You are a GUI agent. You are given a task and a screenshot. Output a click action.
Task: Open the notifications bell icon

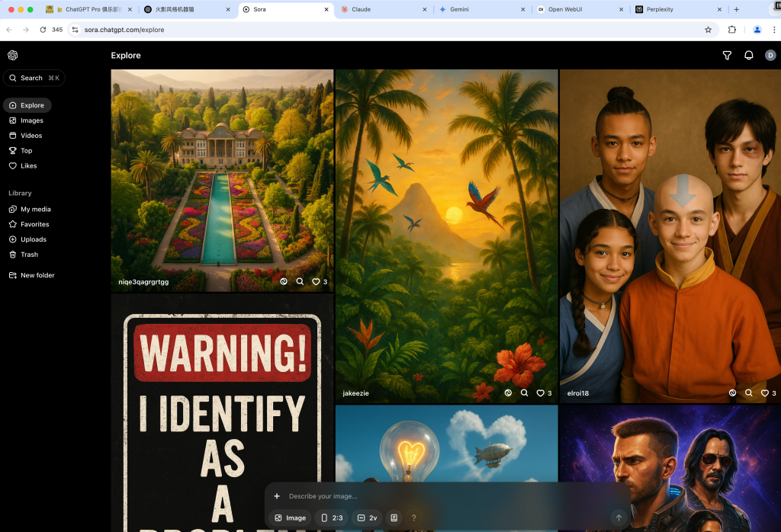point(748,56)
